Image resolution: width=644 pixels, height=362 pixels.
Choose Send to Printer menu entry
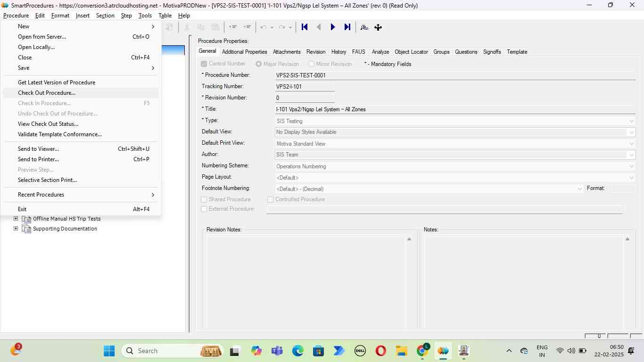(x=81, y=159)
